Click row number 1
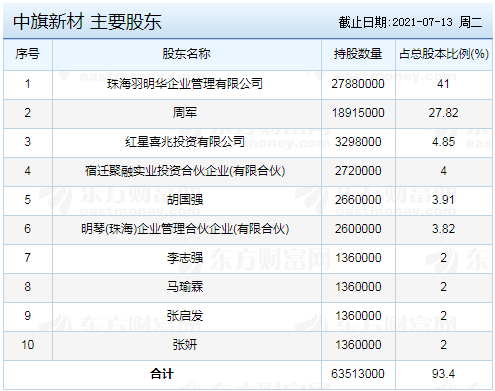 [x=28, y=84]
